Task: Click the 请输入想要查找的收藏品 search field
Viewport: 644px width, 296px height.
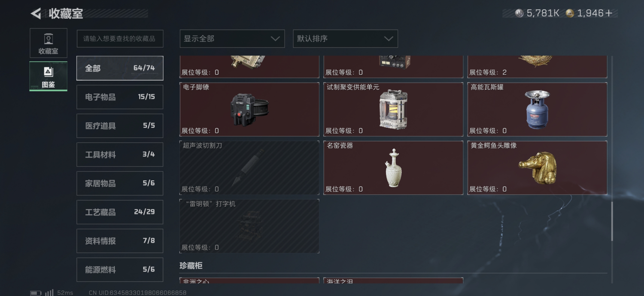Action: tap(120, 39)
